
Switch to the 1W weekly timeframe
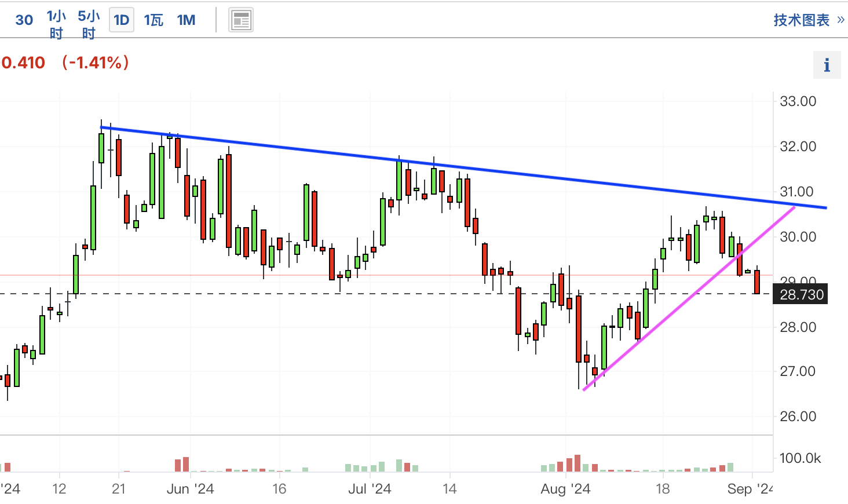click(x=153, y=20)
